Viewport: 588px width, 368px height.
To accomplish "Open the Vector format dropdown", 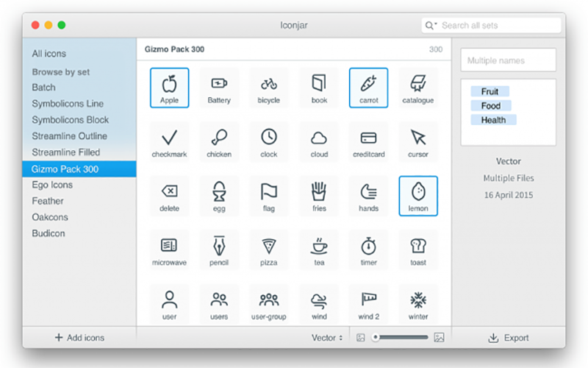I will pyautogui.click(x=327, y=338).
